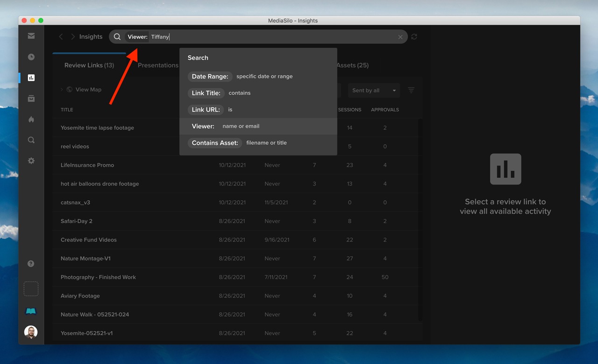Clear the search with the X button
The height and width of the screenshot is (364, 598).
400,36
